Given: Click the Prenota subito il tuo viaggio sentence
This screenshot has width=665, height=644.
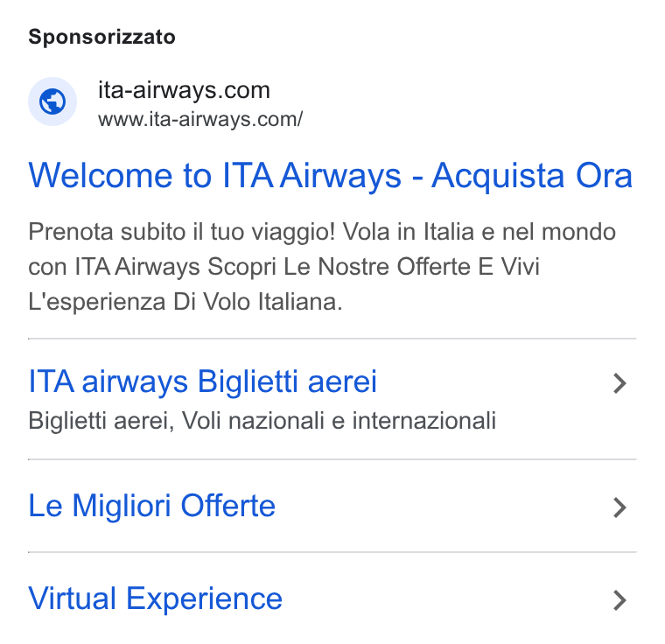Looking at the screenshot, I should click(x=181, y=232).
